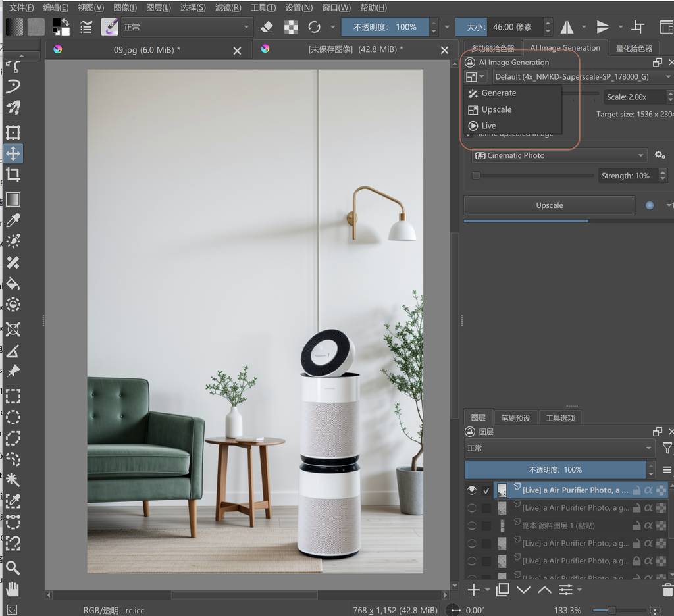Show the 副本 颜料图层 1 layer

471,526
